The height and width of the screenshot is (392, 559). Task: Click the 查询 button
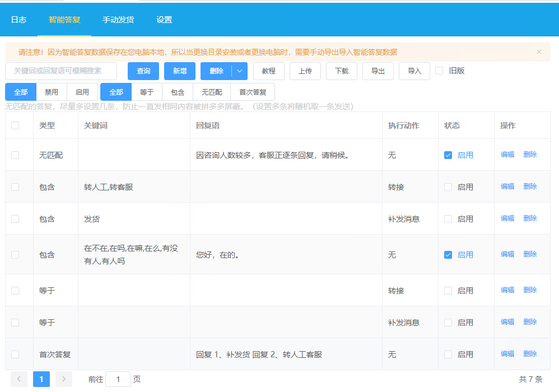tap(144, 71)
